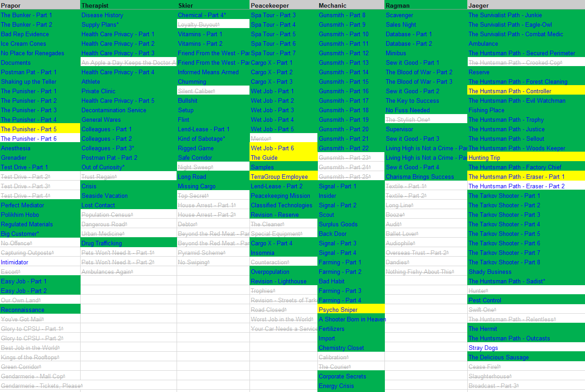Select the Skier column header
The image size is (585, 392).
[x=213, y=5]
